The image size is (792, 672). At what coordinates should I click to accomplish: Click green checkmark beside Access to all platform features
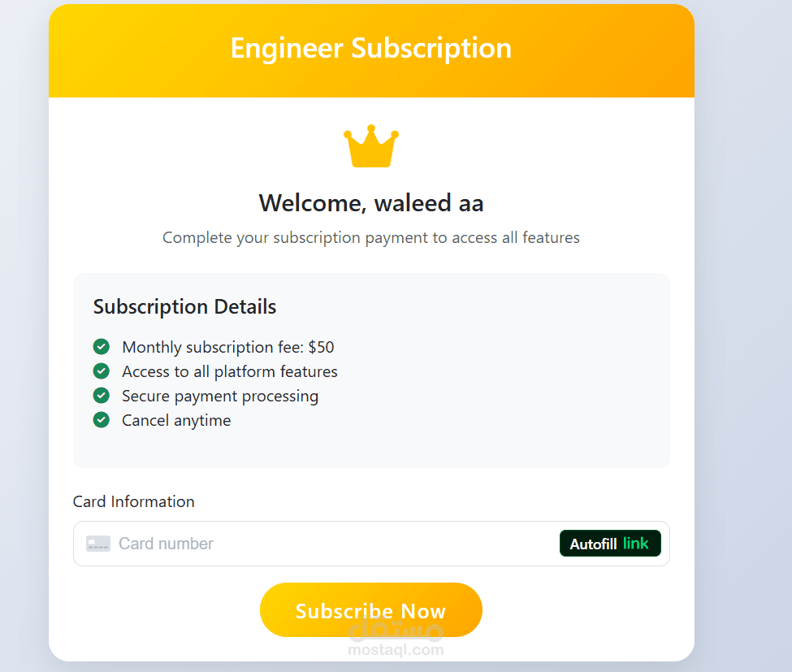click(102, 371)
